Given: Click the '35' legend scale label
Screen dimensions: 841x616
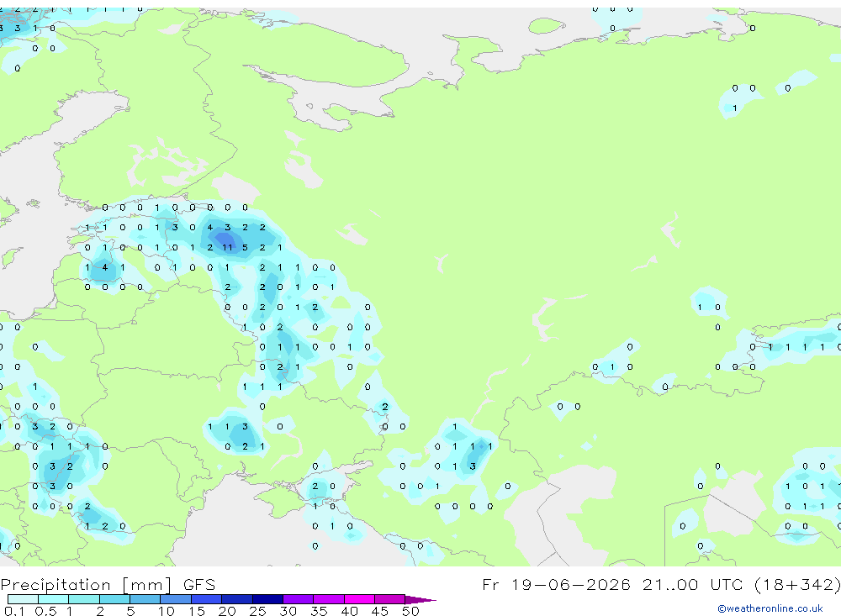Looking at the screenshot, I should pos(319,611).
